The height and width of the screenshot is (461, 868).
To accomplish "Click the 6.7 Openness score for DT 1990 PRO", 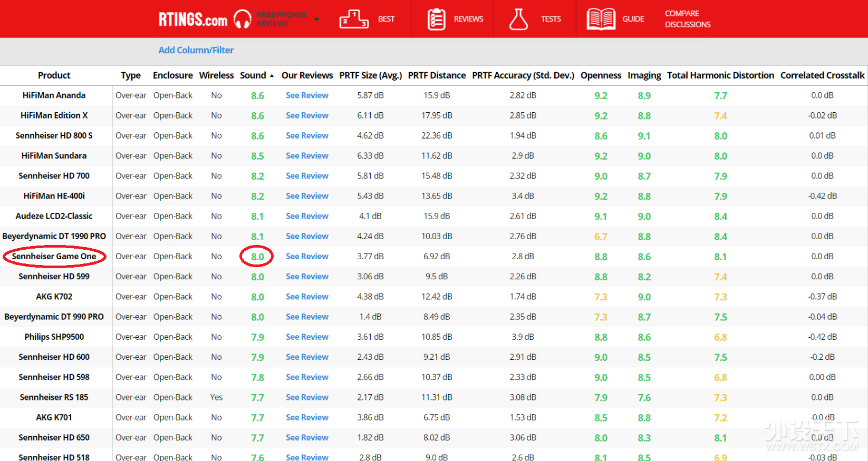I will (601, 237).
